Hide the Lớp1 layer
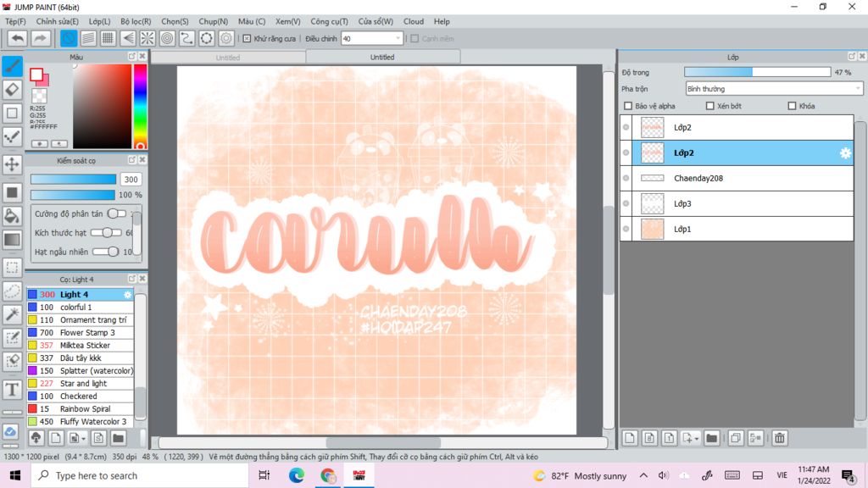This screenshot has height=488, width=868. pos(626,229)
